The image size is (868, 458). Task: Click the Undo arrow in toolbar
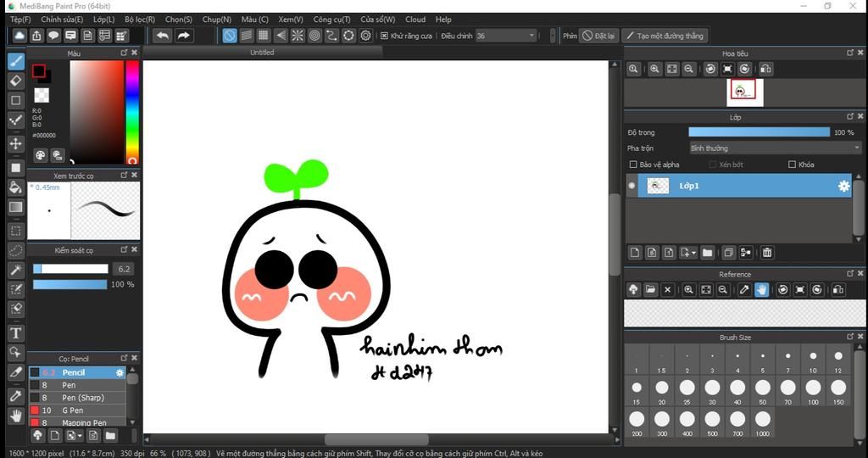pyautogui.click(x=162, y=36)
